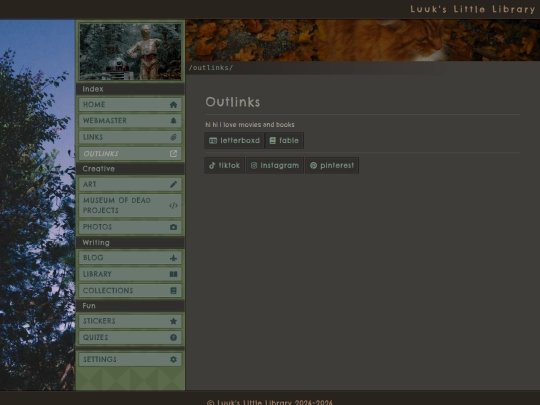Click the Instagram logo icon
Screen dimensions: 540x405
[254, 166]
